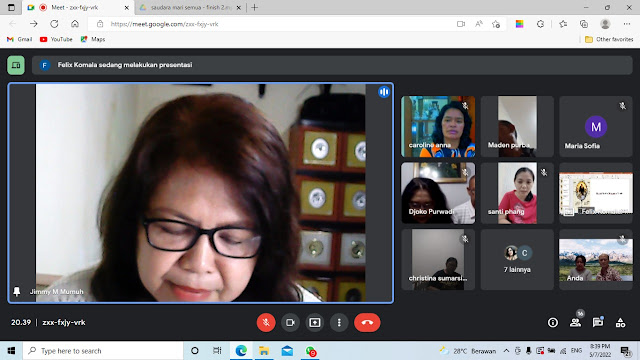Open the Gmail bookmark
The width and height of the screenshot is (640, 360).
[19, 39]
